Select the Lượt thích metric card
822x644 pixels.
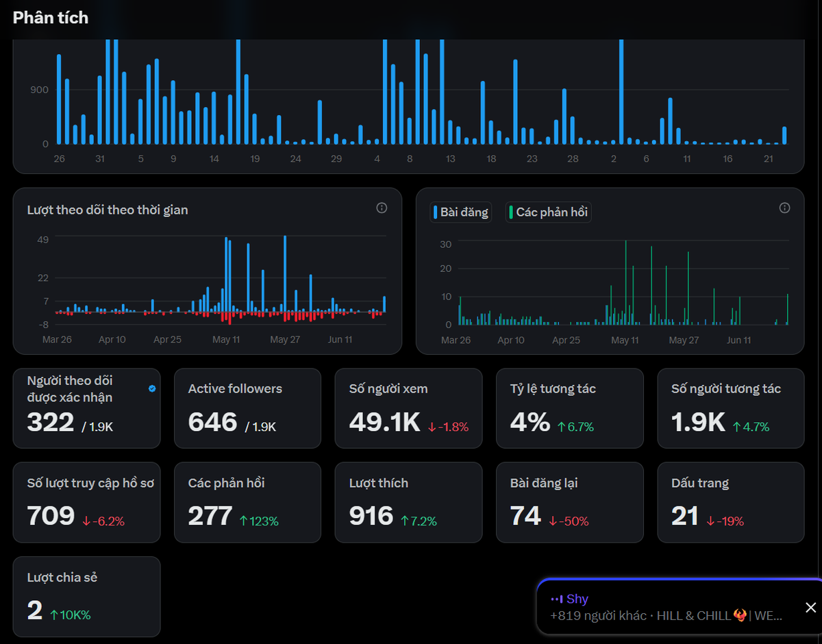pos(408,502)
